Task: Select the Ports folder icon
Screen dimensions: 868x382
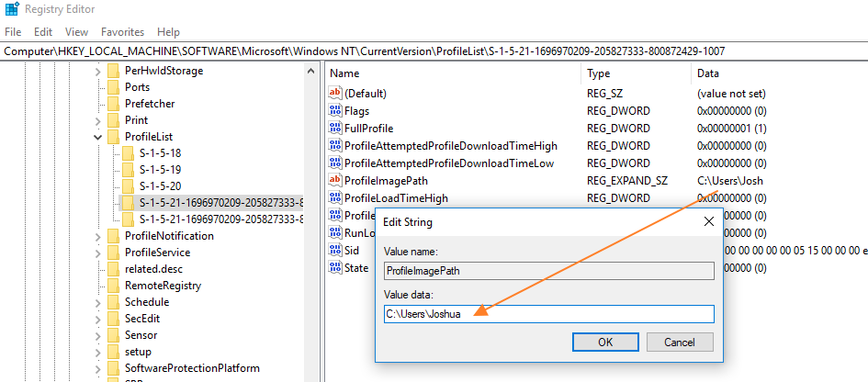Action: click(114, 87)
